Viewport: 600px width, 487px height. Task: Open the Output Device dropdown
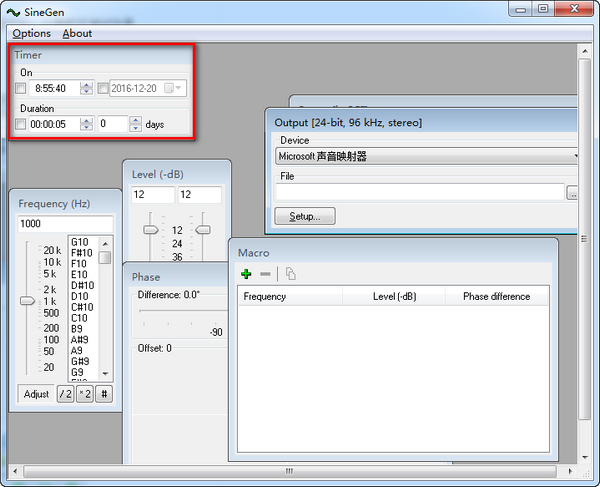pos(575,156)
